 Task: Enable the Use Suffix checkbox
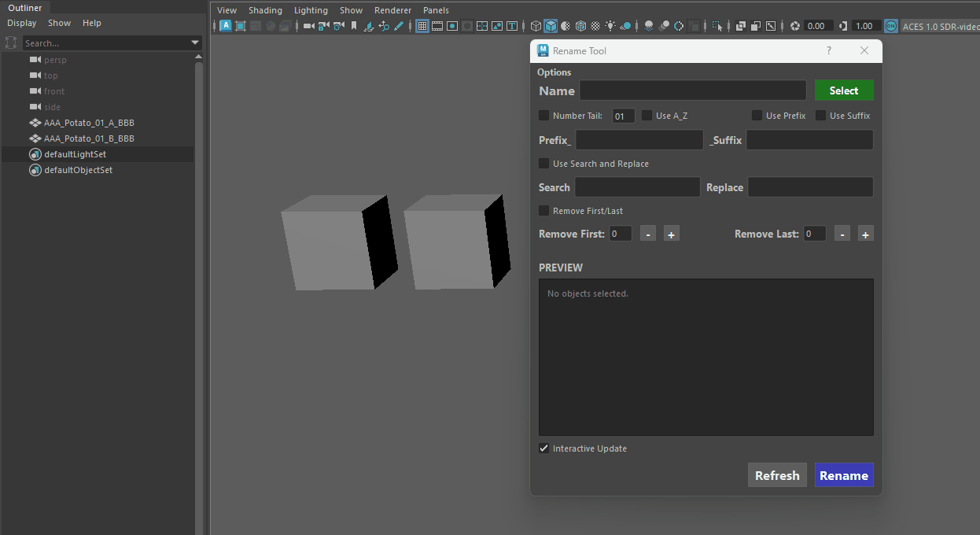point(820,116)
